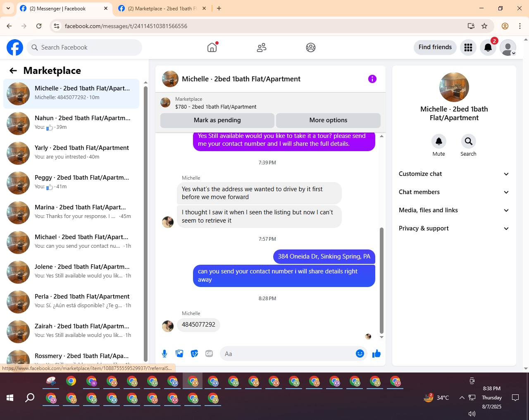The height and width of the screenshot is (420, 529).
Task: Open the notifications bell
Action: [488, 47]
